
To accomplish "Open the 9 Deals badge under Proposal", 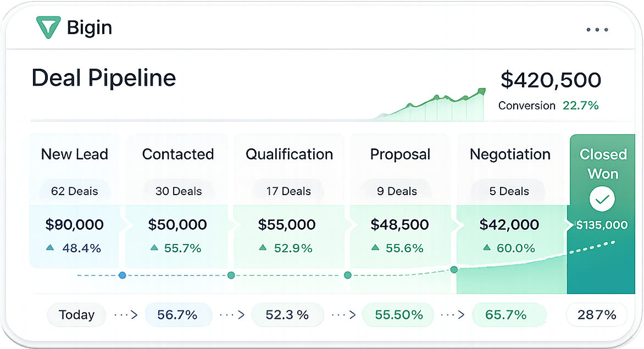I will click(397, 191).
